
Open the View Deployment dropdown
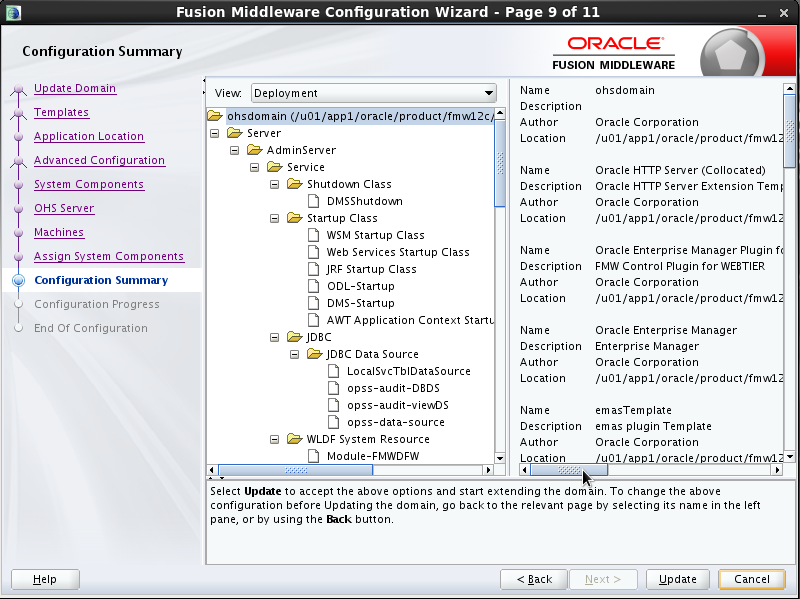[x=373, y=93]
